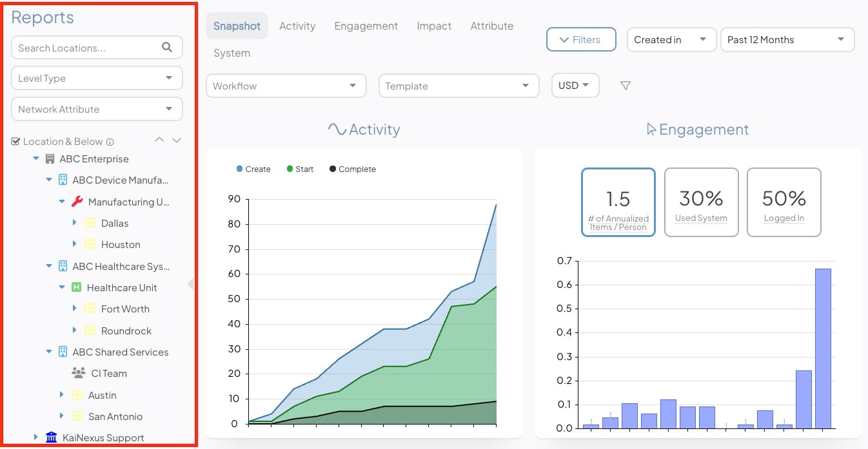The image size is (868, 449).
Task: Click the green Healthcare Unit icon
Action: pyautogui.click(x=75, y=288)
